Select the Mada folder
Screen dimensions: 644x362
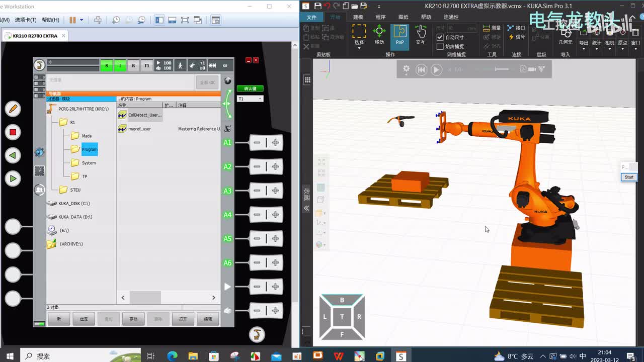82,136
